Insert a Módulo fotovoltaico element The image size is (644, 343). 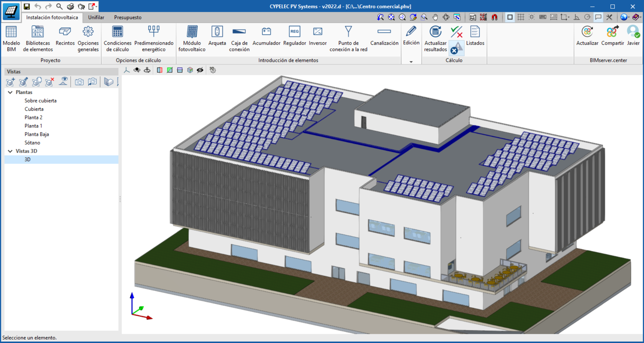point(192,38)
